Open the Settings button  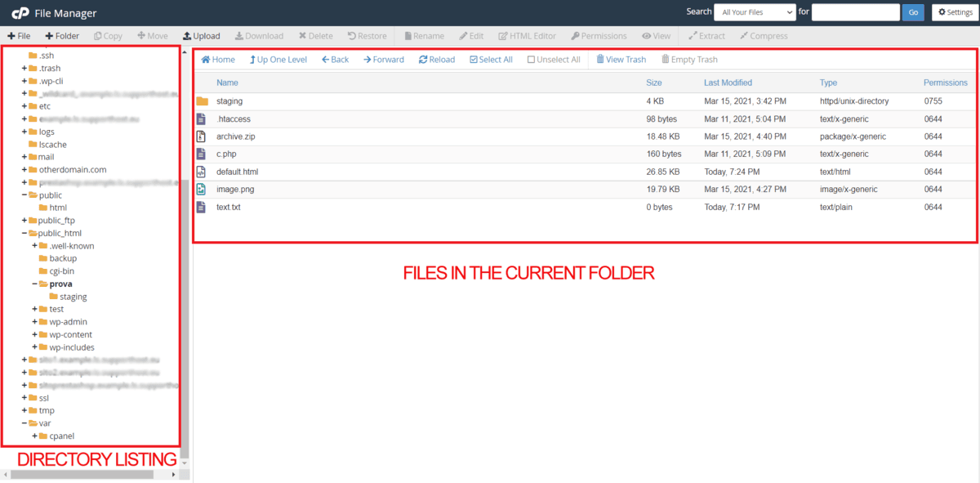tap(953, 12)
